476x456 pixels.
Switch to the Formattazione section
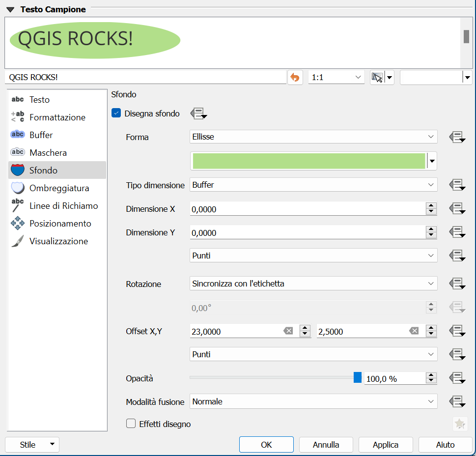point(57,117)
